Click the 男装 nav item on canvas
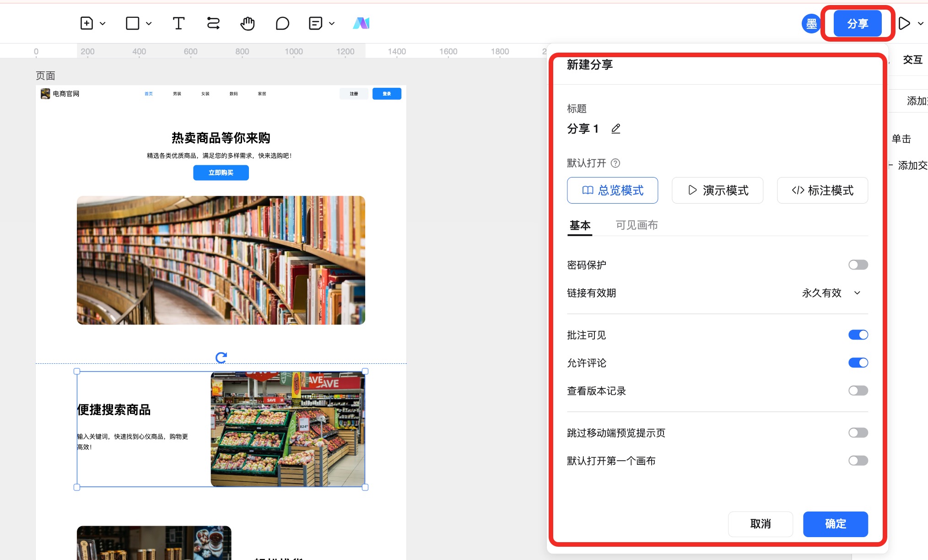Screen dimensions: 928x560 pos(177,94)
